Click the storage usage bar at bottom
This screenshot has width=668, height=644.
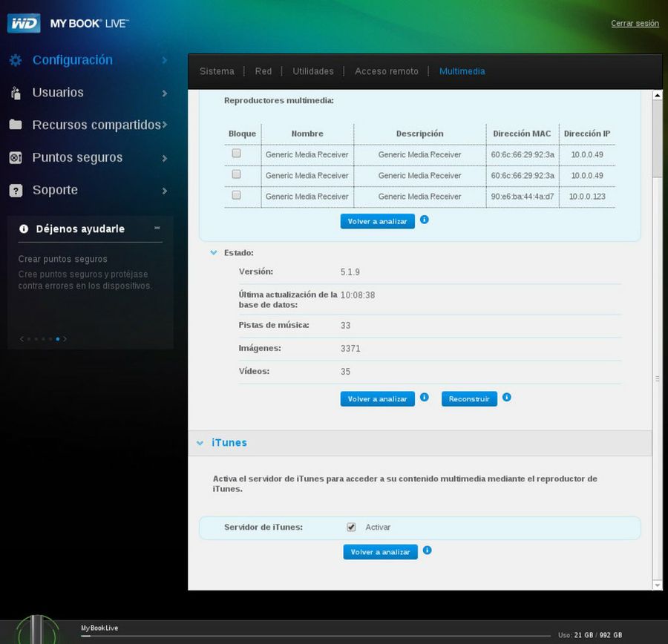point(319,635)
